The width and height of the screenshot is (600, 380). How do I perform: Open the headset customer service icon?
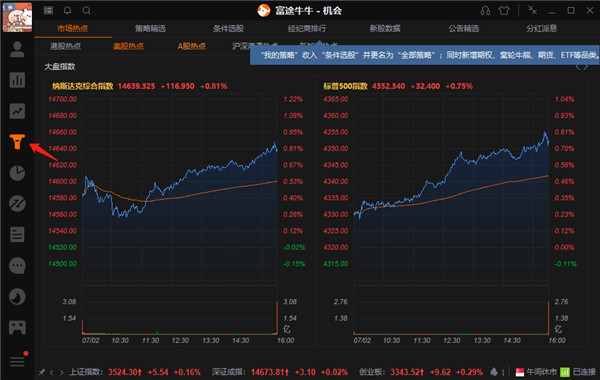point(485,11)
